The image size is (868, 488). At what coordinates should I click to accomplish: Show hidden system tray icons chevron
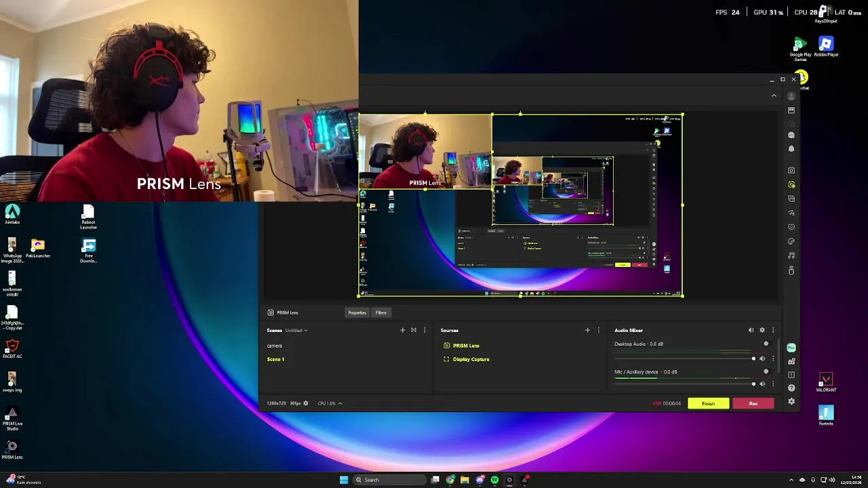click(x=790, y=480)
